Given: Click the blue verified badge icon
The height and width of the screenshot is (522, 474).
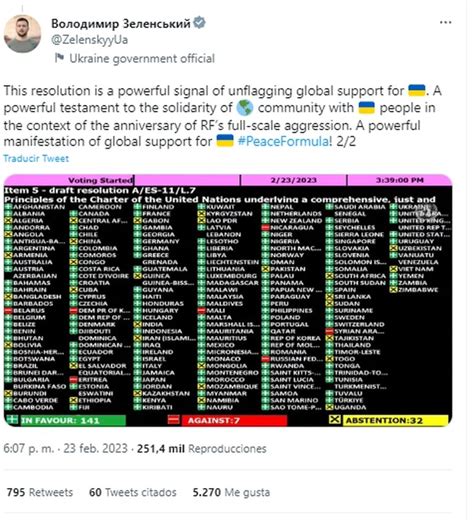Looking at the screenshot, I should (199, 23).
